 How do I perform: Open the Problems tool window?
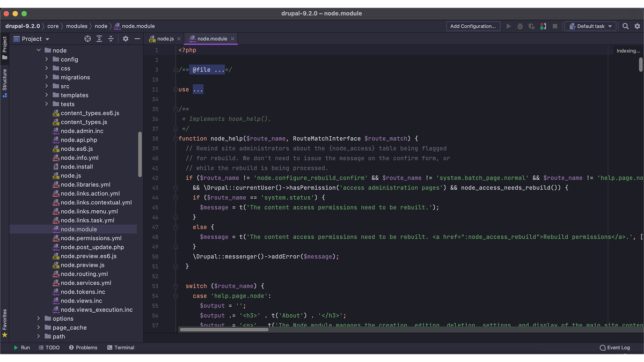(83, 348)
